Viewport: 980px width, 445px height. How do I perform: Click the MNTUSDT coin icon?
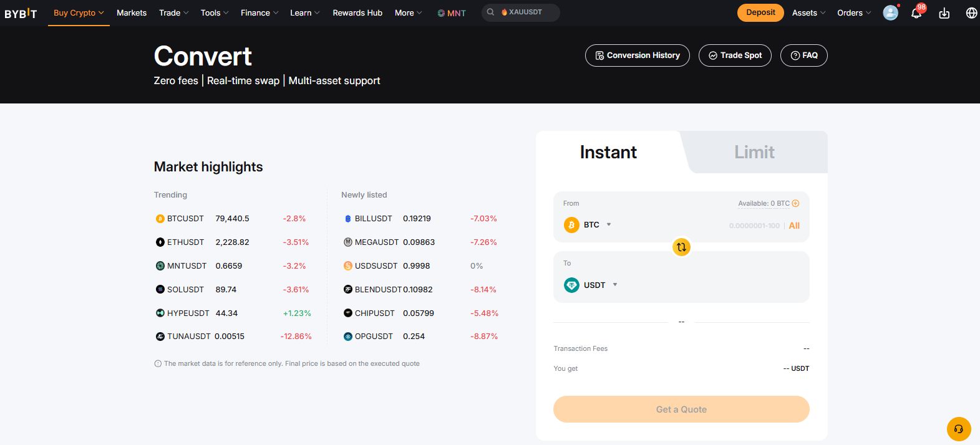point(160,266)
